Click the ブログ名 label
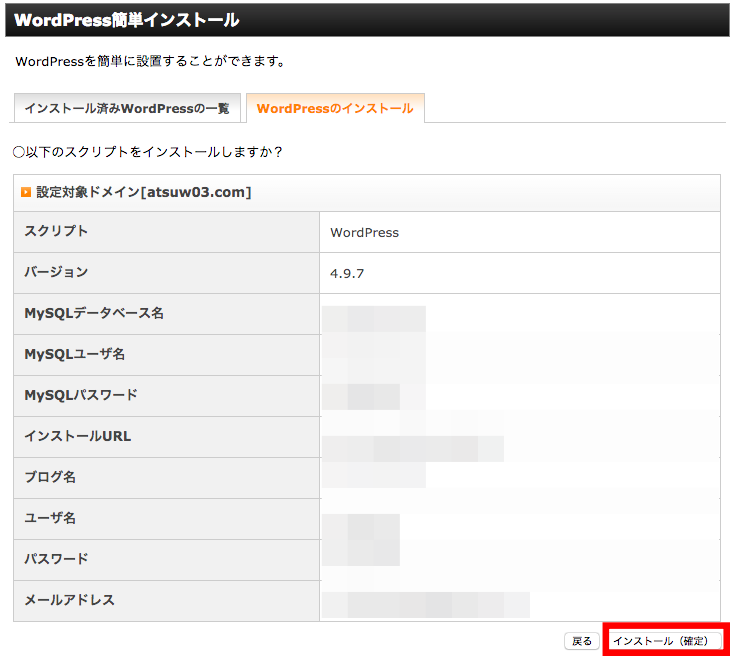This screenshot has height=656, width=745. (x=50, y=477)
